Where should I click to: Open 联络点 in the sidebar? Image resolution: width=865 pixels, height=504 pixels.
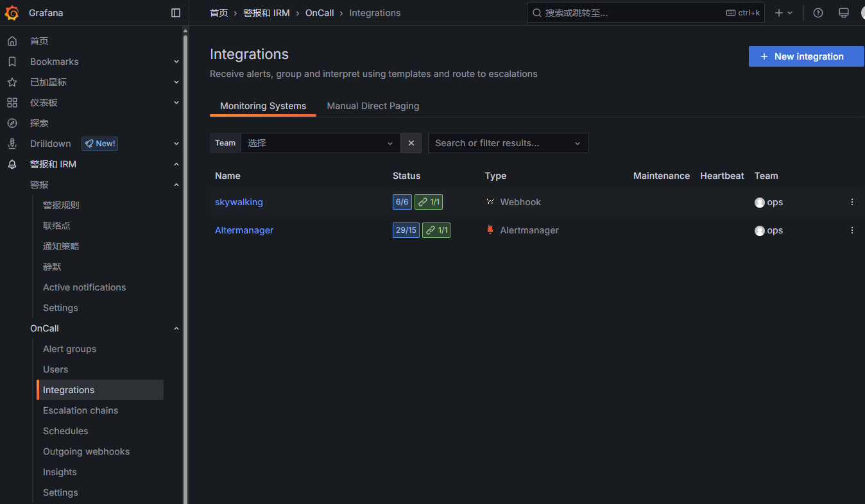(x=56, y=226)
